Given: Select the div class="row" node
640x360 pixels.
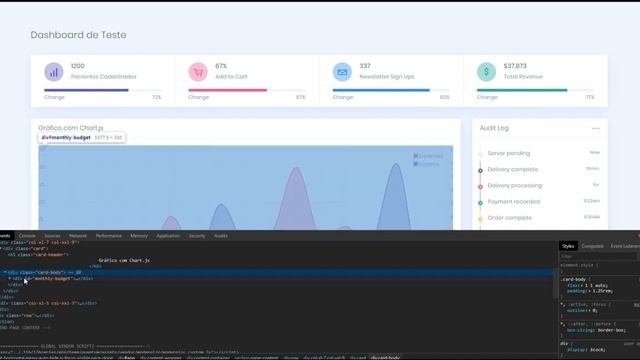Looking at the screenshot, I should [x=27, y=316].
